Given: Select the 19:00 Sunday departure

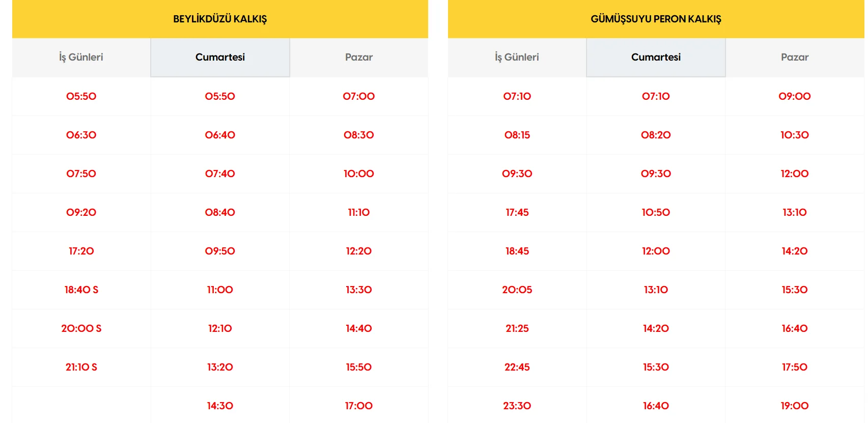Looking at the screenshot, I should pyautogui.click(x=795, y=406).
